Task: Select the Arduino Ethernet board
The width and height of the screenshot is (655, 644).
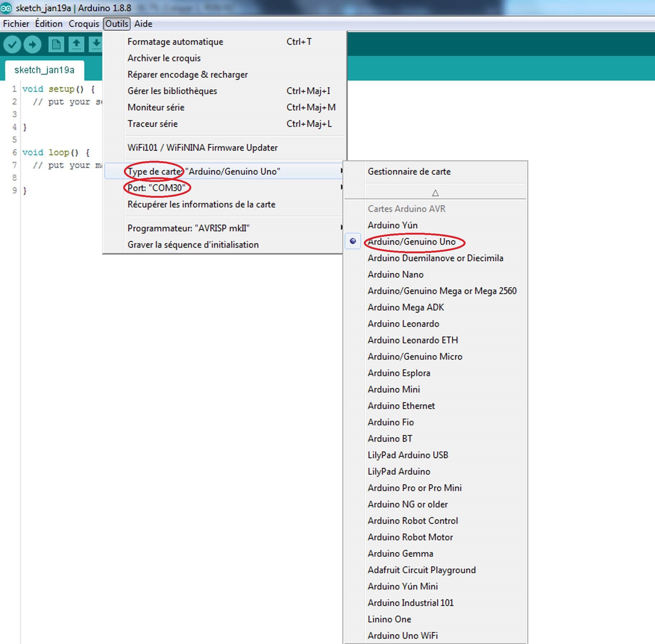Action: (x=435, y=406)
